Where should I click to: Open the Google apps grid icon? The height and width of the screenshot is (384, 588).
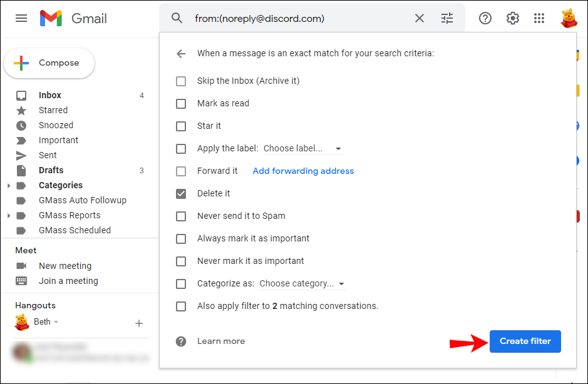tap(539, 18)
